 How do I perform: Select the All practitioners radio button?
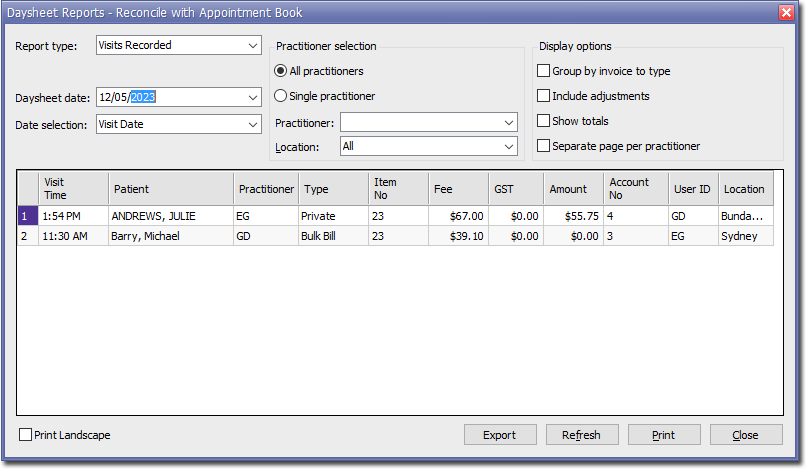coord(281,71)
